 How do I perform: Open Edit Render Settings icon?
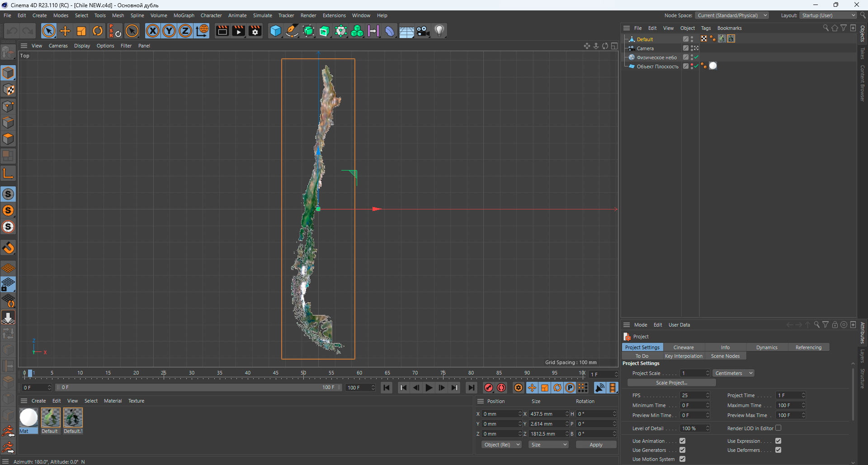(x=255, y=31)
